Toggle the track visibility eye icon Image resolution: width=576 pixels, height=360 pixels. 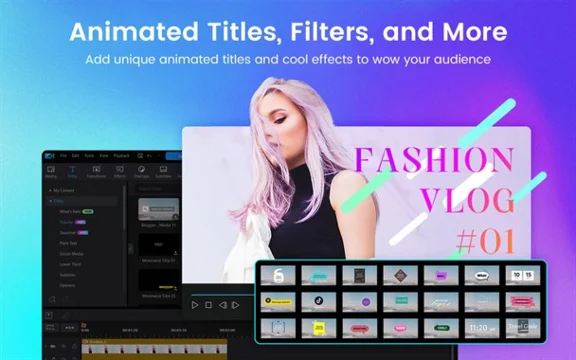pos(64,346)
